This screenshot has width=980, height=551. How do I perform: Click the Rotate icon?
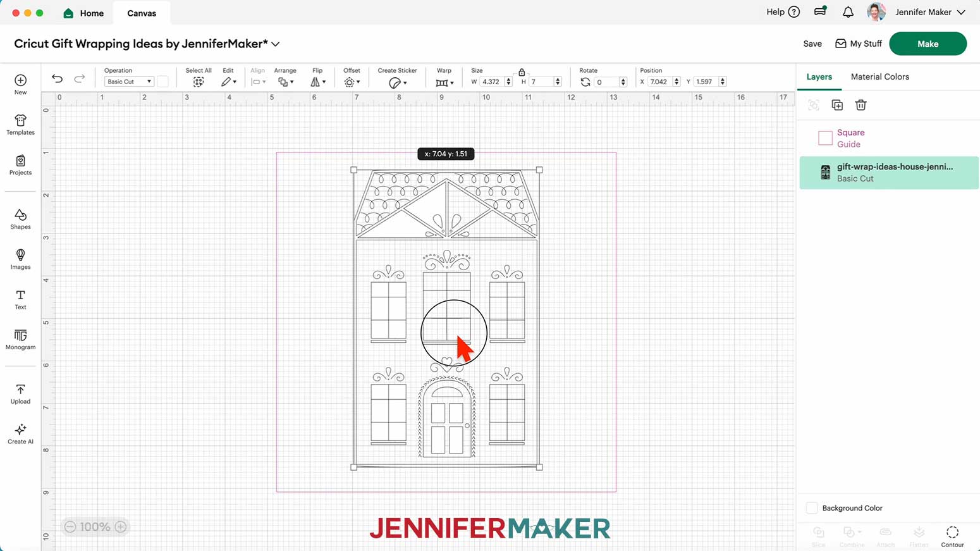tap(585, 82)
